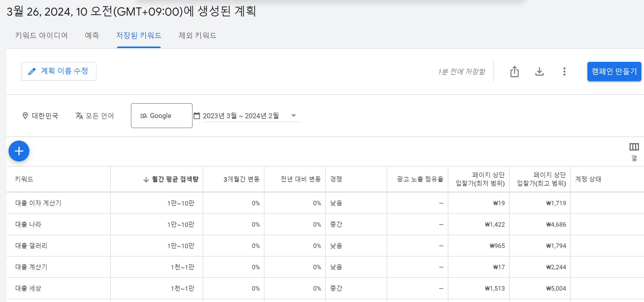Open the Google search network selector
The width and height of the screenshot is (644, 302).
click(x=161, y=115)
